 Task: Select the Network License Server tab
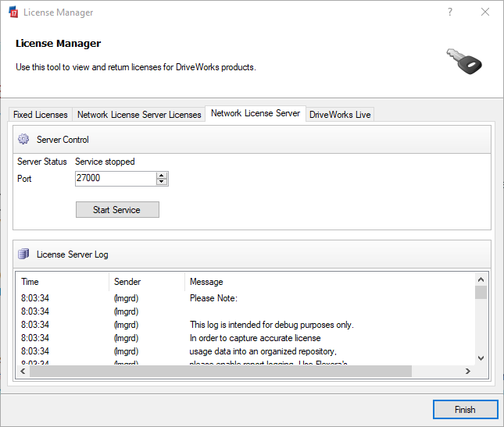[x=256, y=113]
